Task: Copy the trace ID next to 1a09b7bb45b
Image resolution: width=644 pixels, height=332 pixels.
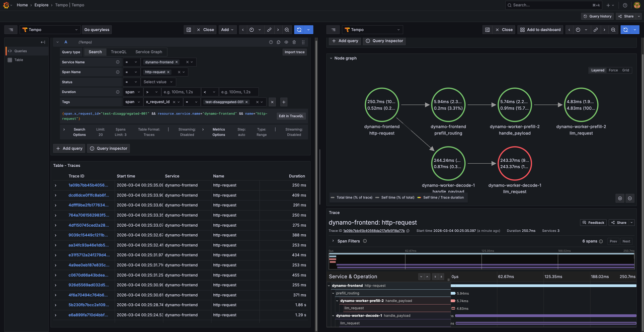Action: tap(408, 231)
